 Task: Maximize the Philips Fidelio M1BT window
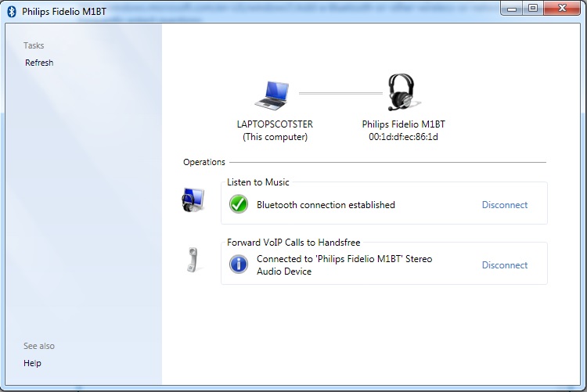pyautogui.click(x=533, y=9)
